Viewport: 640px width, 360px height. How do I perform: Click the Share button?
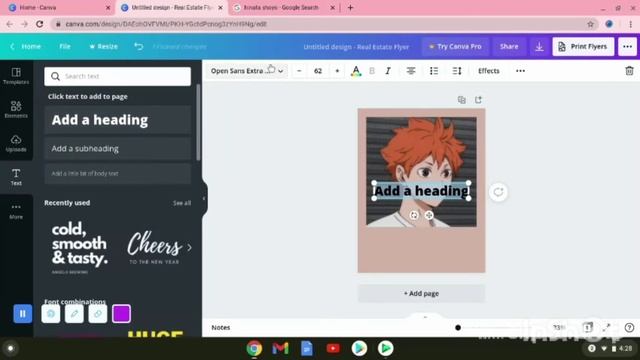pyautogui.click(x=509, y=47)
